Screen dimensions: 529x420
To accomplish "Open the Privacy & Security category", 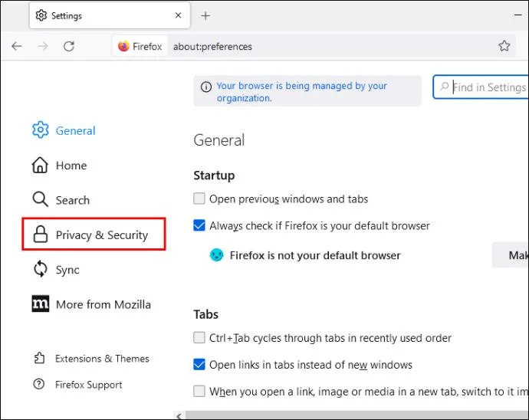I will tap(94, 234).
